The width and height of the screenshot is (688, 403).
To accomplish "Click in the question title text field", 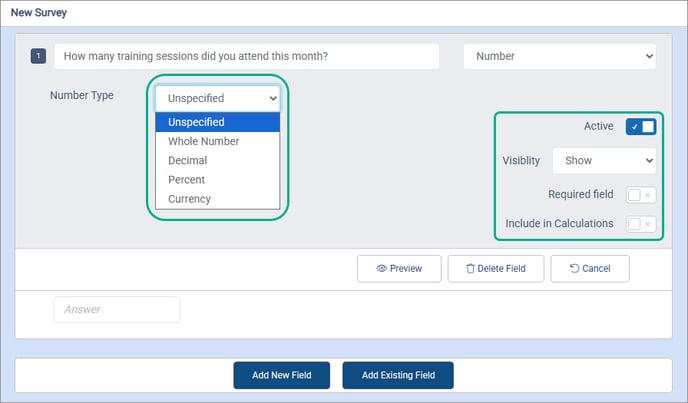I will pyautogui.click(x=246, y=57).
